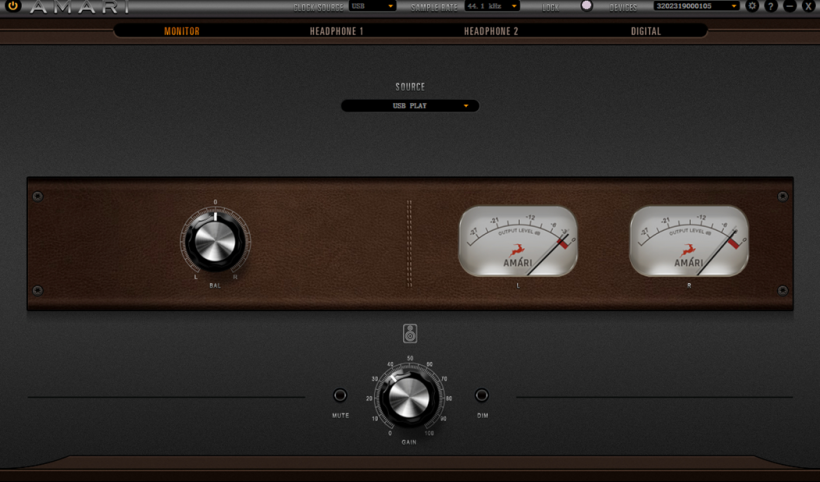
Task: Click the speaker icon above the gain knob
Action: 410,334
